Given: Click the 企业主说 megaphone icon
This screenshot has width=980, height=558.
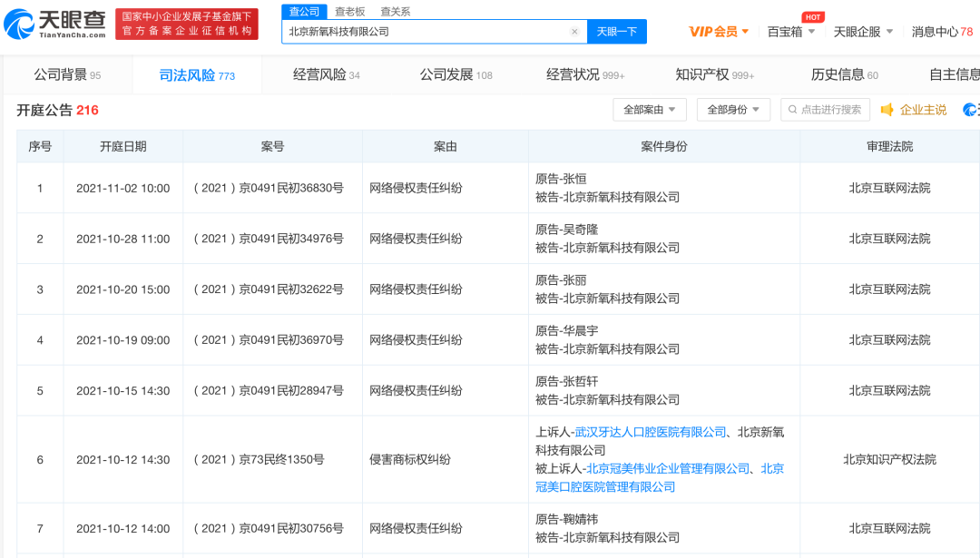Looking at the screenshot, I should [886, 108].
